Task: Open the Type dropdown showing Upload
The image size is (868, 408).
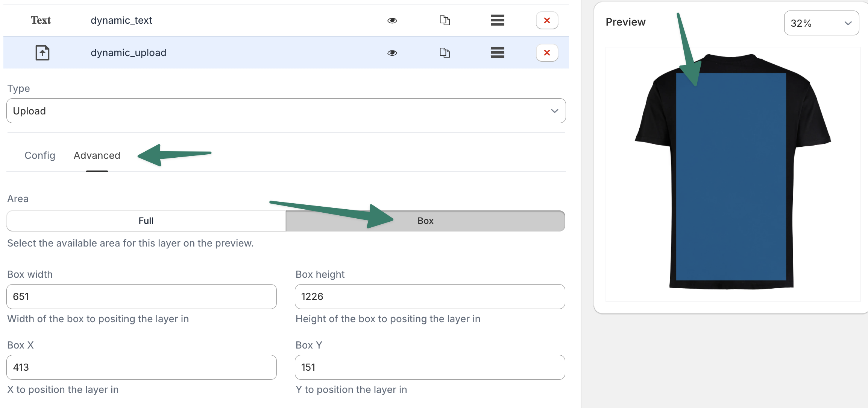Action: click(x=286, y=111)
